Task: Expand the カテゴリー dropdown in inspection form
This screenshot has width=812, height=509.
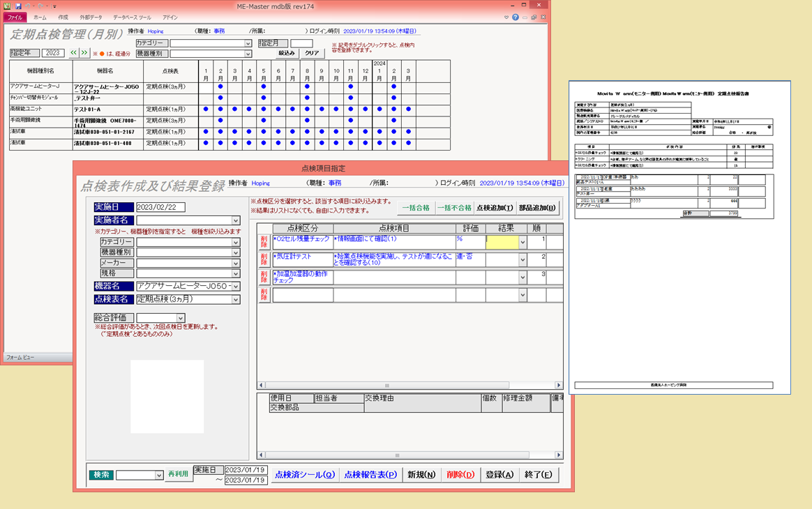Action: tap(236, 243)
